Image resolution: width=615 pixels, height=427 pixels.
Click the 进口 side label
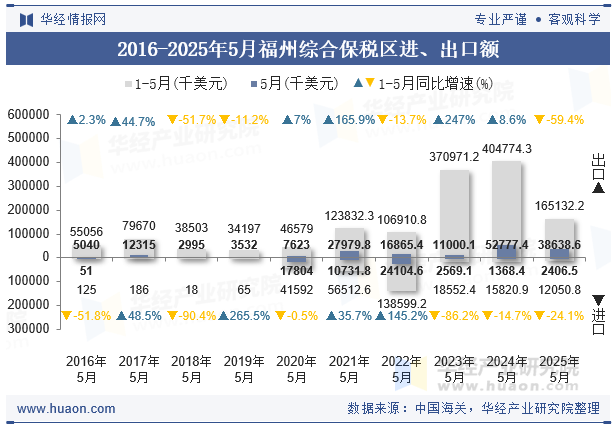point(599,322)
